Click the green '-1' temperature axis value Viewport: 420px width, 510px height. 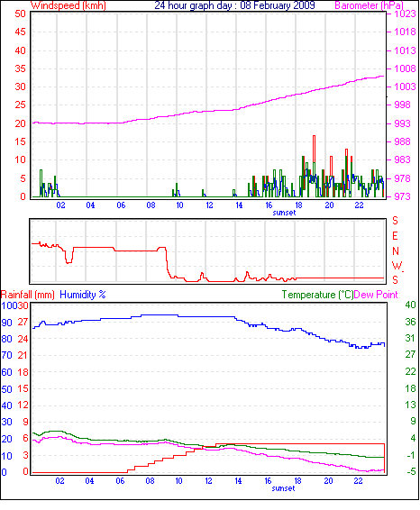click(x=411, y=455)
